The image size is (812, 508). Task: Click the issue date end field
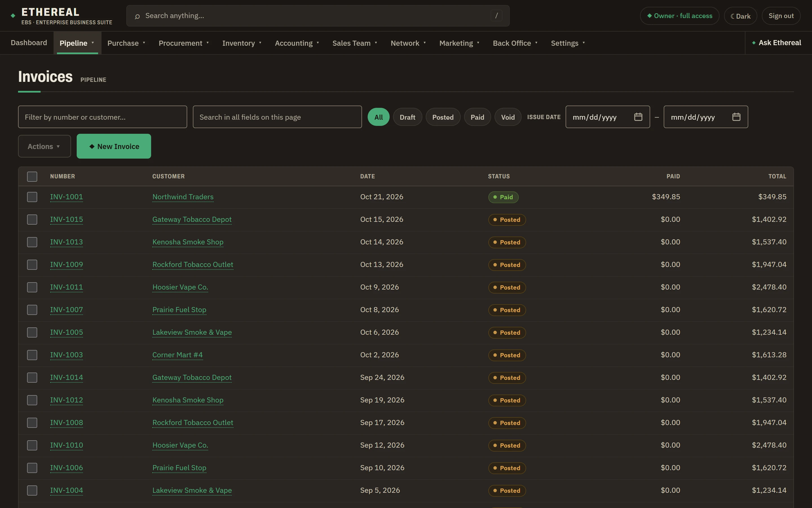(x=706, y=117)
